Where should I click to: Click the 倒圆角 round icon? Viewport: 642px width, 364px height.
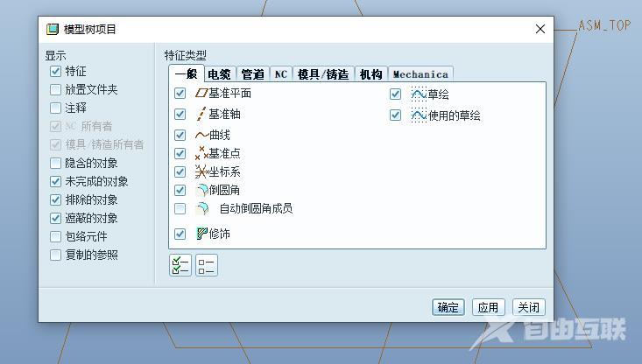click(202, 190)
